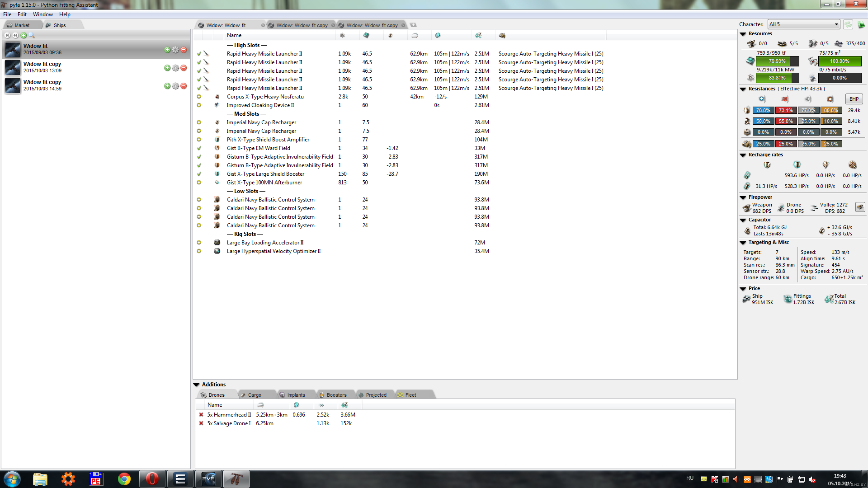Open the Help menu
The image size is (868, 488).
point(65,14)
